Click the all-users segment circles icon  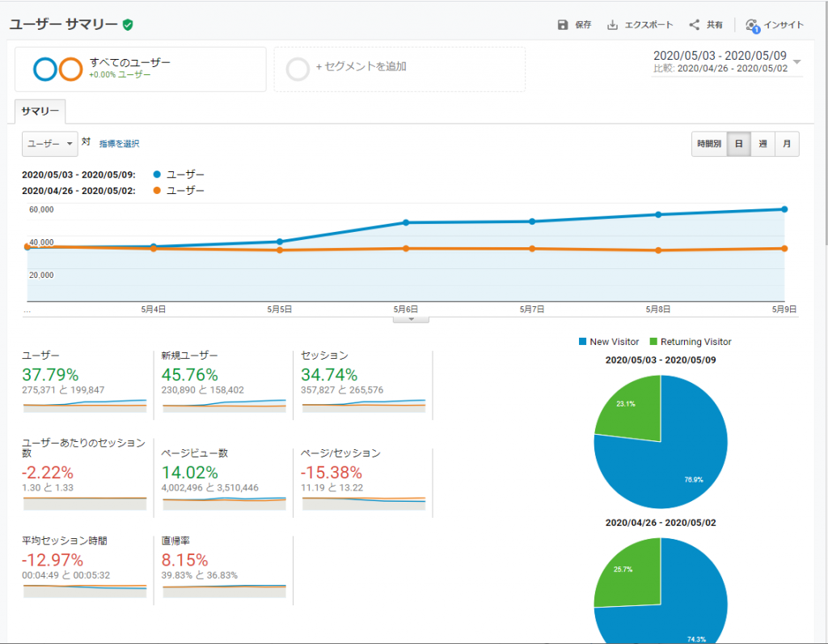click(x=57, y=69)
